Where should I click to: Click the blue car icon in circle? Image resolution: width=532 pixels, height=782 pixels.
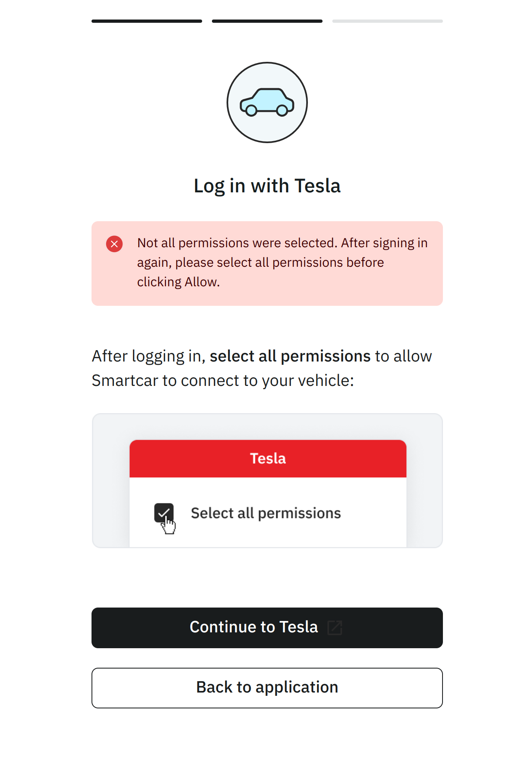tap(267, 102)
